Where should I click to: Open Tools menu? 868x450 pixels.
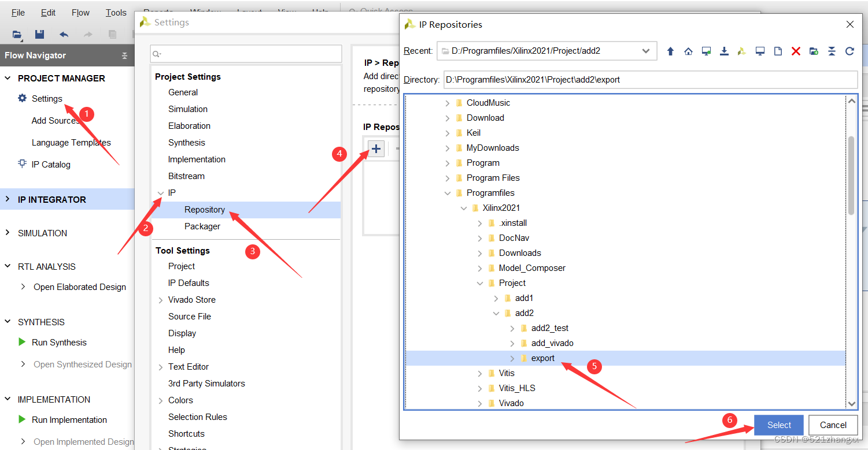click(x=116, y=13)
